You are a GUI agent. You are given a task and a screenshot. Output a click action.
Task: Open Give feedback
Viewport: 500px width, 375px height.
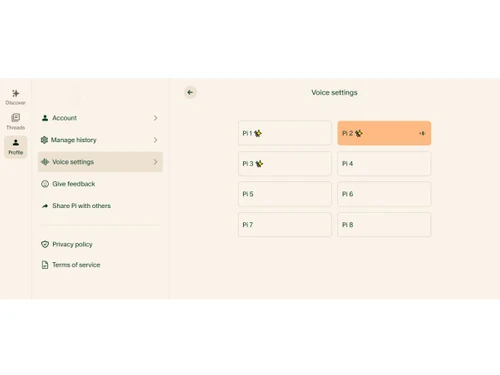point(74,184)
